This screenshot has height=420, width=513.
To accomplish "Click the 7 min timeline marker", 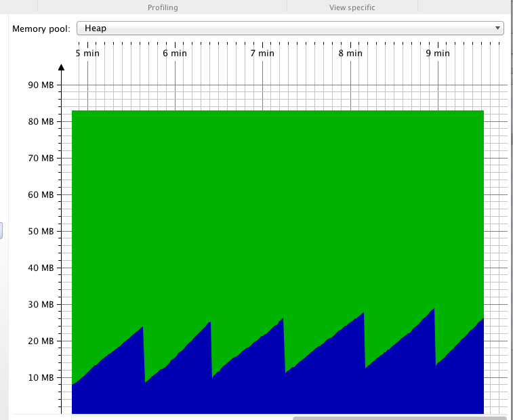I will click(262, 53).
